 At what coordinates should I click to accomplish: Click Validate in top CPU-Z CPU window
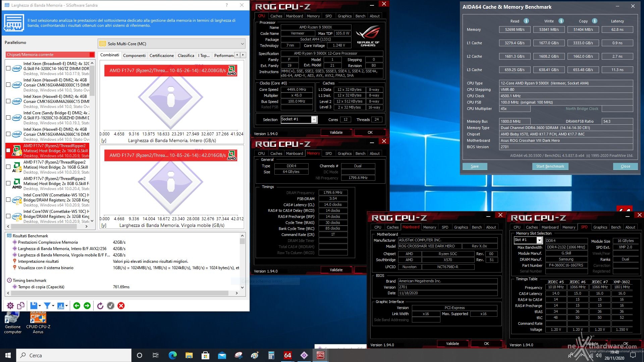(336, 132)
